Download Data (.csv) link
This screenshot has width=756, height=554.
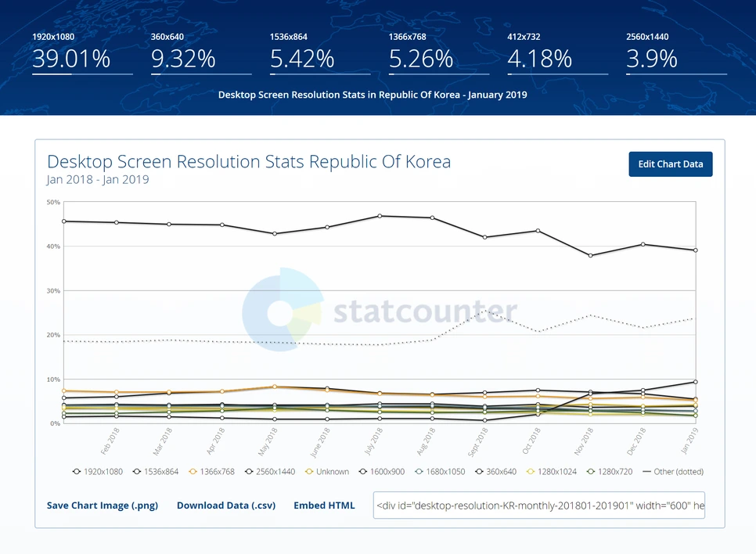[226, 505]
